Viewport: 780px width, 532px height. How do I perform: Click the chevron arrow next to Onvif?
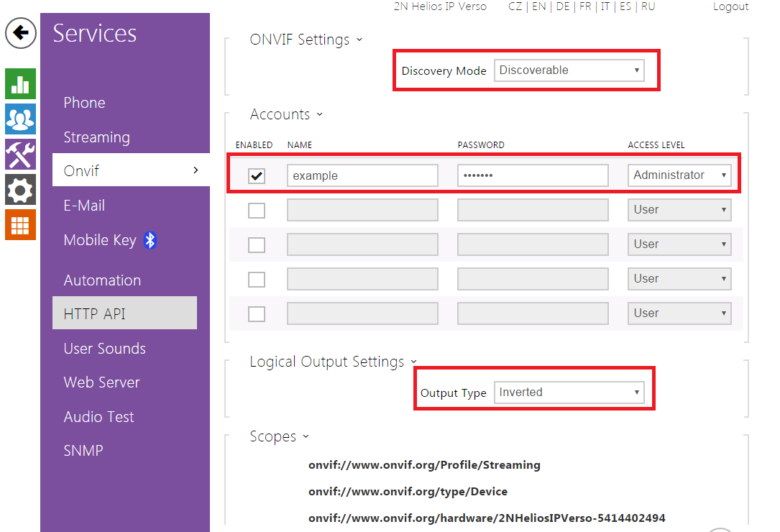196,170
